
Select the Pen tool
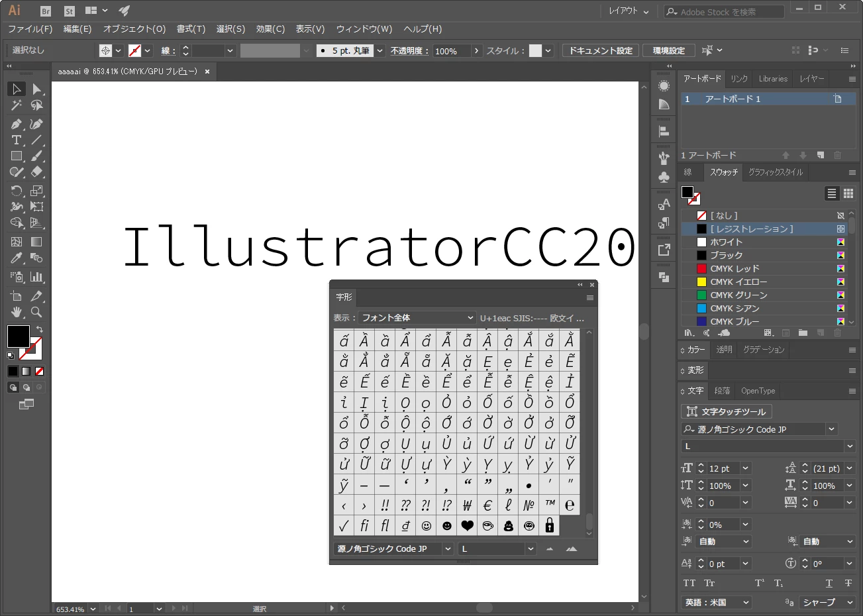click(17, 124)
